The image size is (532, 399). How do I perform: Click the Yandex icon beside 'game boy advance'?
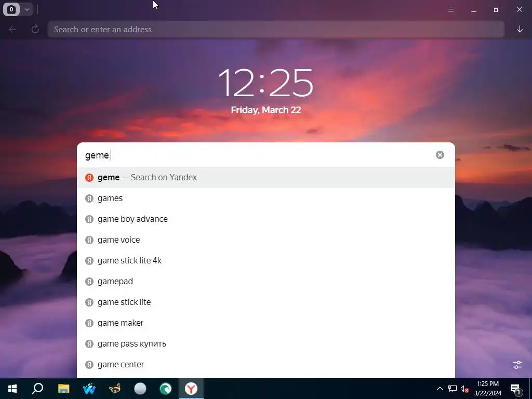tap(89, 219)
